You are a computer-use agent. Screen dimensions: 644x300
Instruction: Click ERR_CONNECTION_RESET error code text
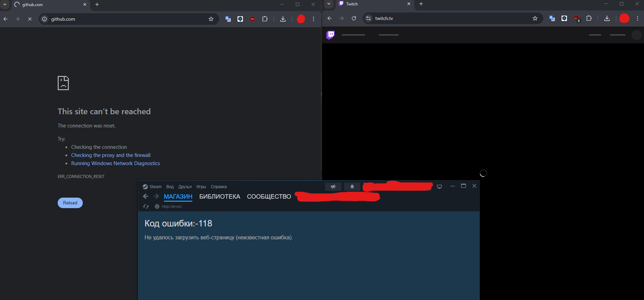(x=81, y=177)
